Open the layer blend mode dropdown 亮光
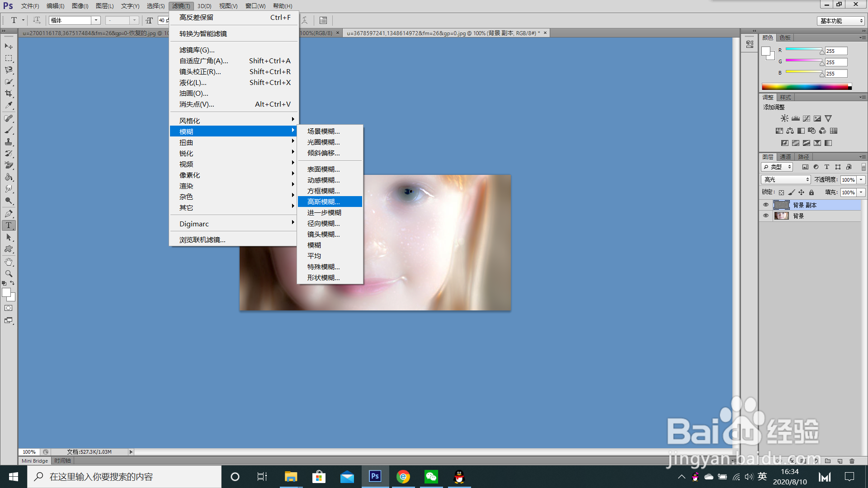The height and width of the screenshot is (488, 868). click(786, 179)
